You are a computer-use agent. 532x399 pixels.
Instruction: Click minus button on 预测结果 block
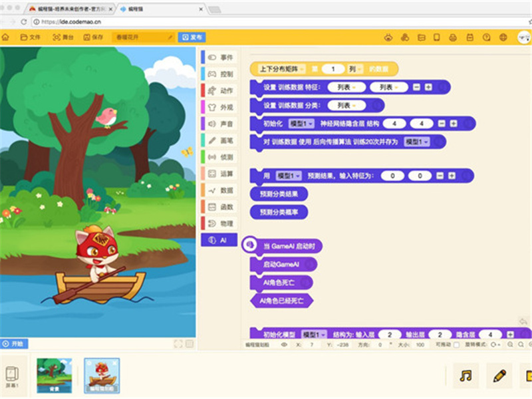[440, 176]
